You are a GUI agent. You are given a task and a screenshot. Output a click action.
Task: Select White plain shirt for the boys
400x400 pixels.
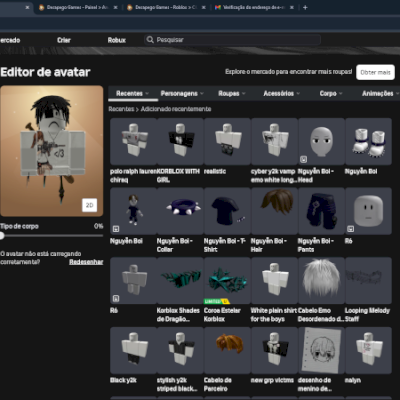(274, 281)
